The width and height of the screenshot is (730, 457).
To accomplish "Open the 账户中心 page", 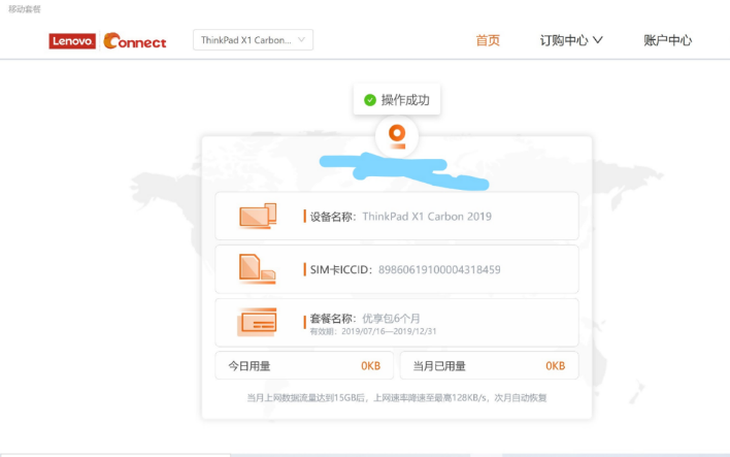I will tap(667, 41).
